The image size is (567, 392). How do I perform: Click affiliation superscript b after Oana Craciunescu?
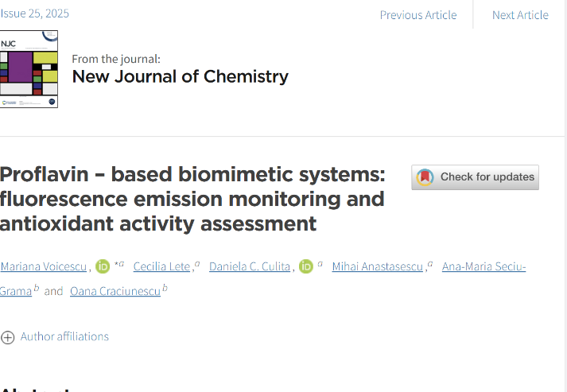(x=165, y=288)
